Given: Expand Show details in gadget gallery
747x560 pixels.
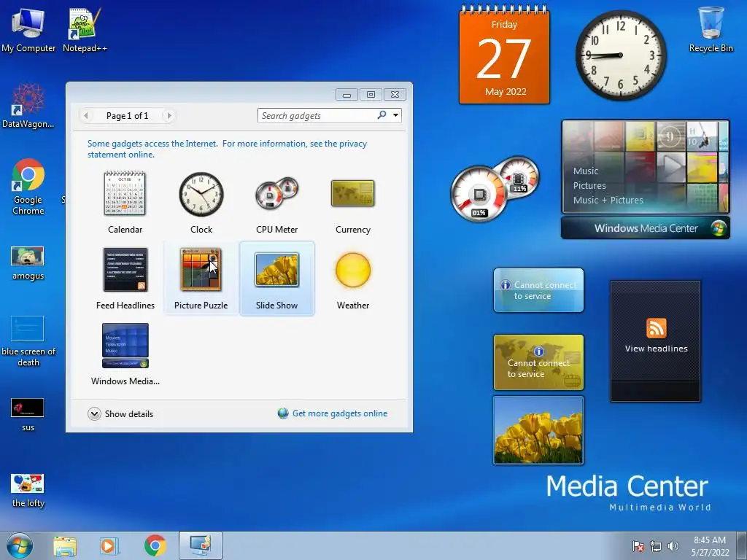Looking at the screenshot, I should 120,414.
